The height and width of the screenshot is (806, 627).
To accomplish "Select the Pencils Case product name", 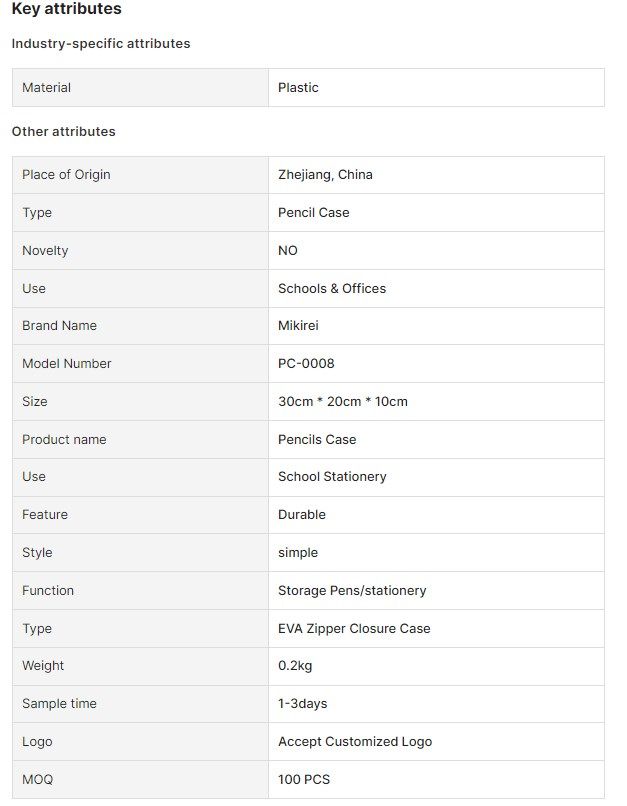I will point(317,439).
